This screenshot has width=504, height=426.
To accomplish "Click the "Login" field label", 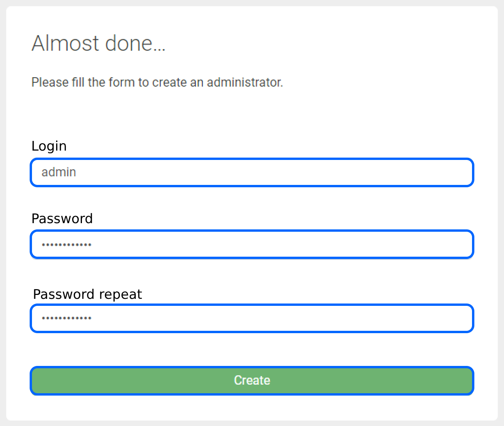I will 49,146.
